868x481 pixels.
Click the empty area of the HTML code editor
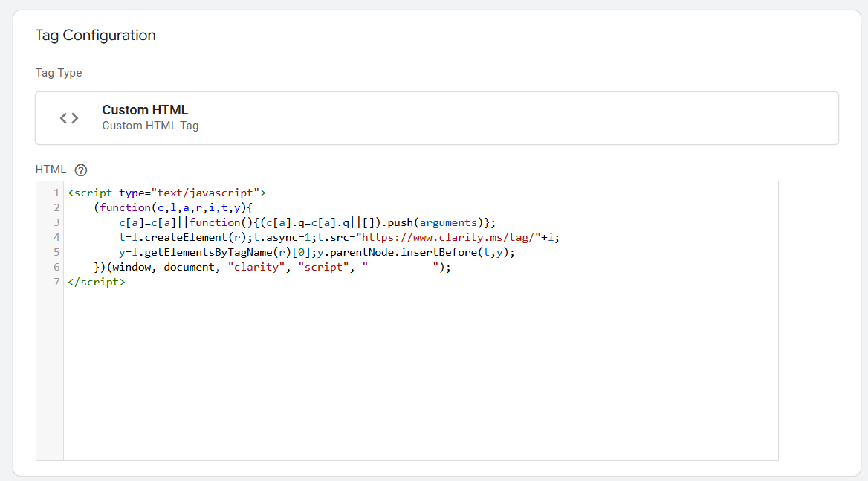(421, 374)
